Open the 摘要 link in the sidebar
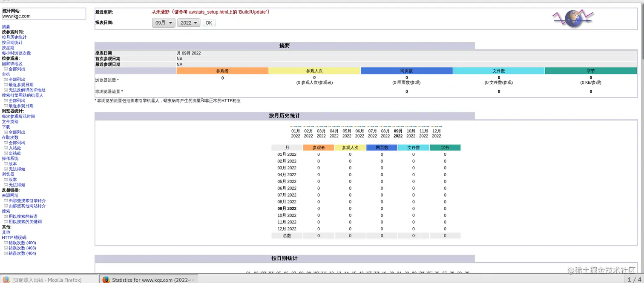The image size is (644, 283). click(6, 27)
